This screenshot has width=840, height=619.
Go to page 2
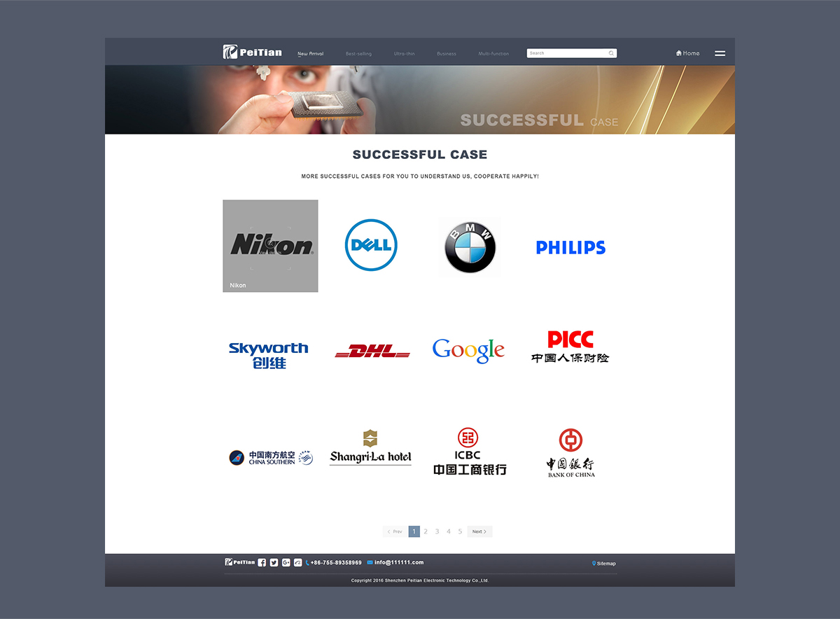tap(426, 531)
